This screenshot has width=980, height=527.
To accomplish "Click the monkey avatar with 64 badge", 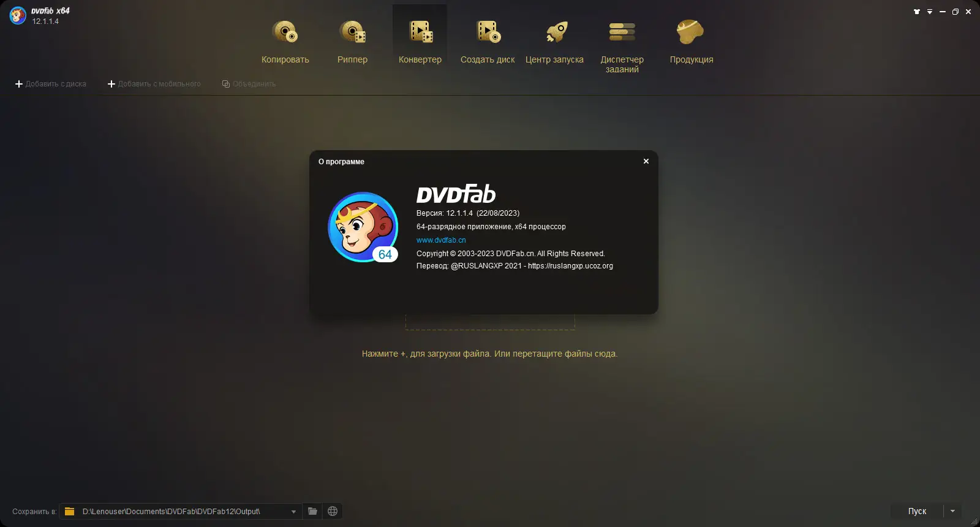I will click(363, 227).
